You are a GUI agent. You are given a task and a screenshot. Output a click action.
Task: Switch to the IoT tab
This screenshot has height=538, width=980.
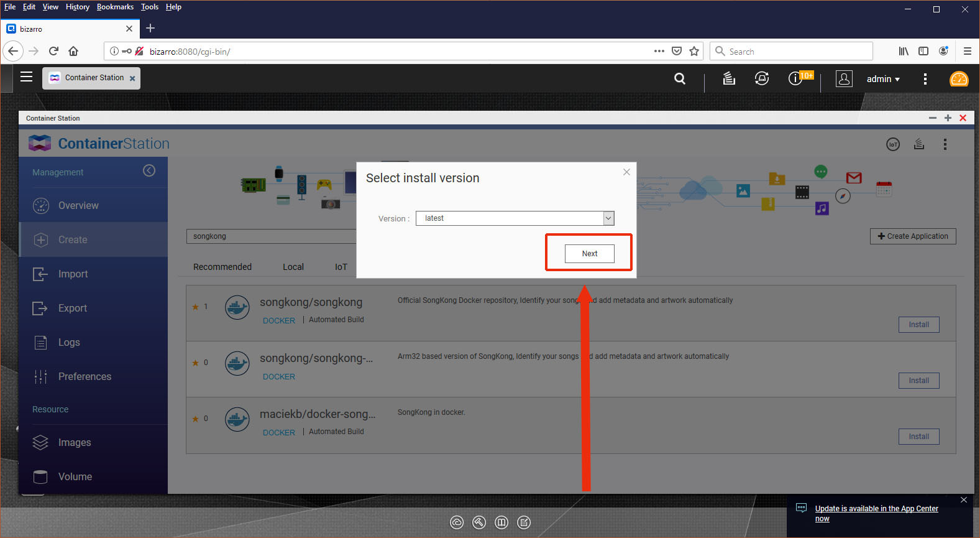tap(341, 267)
